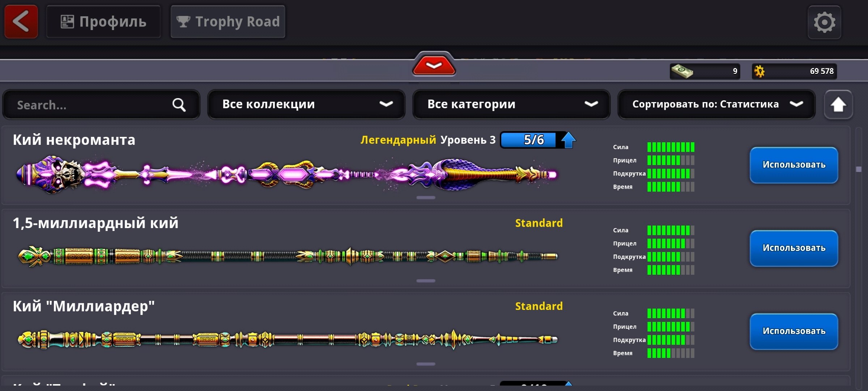Click the white up-arrow sort direction button
The image size is (868, 391).
tap(838, 105)
